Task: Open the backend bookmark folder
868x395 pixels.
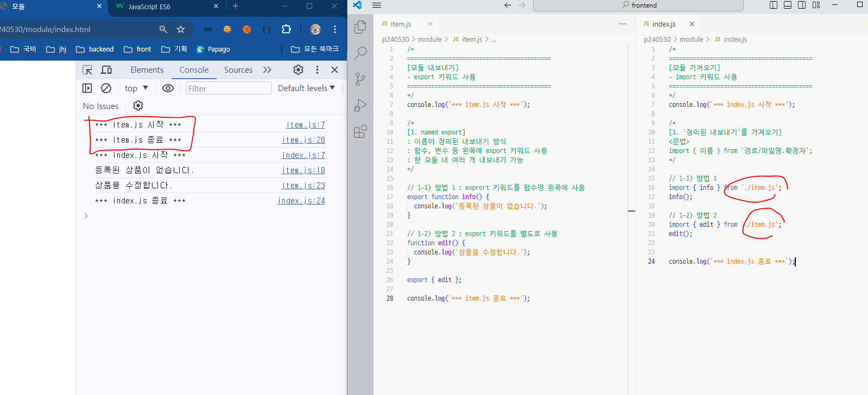Action: [x=95, y=49]
